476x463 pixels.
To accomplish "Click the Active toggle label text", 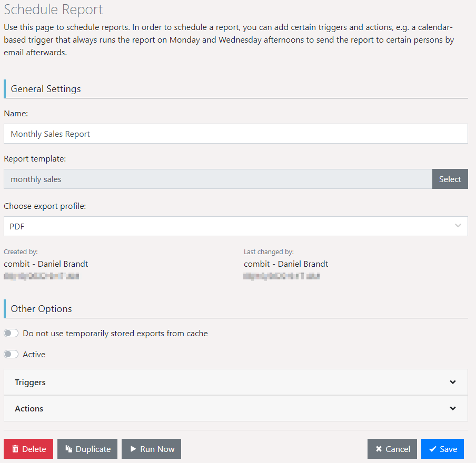I will (x=34, y=355).
